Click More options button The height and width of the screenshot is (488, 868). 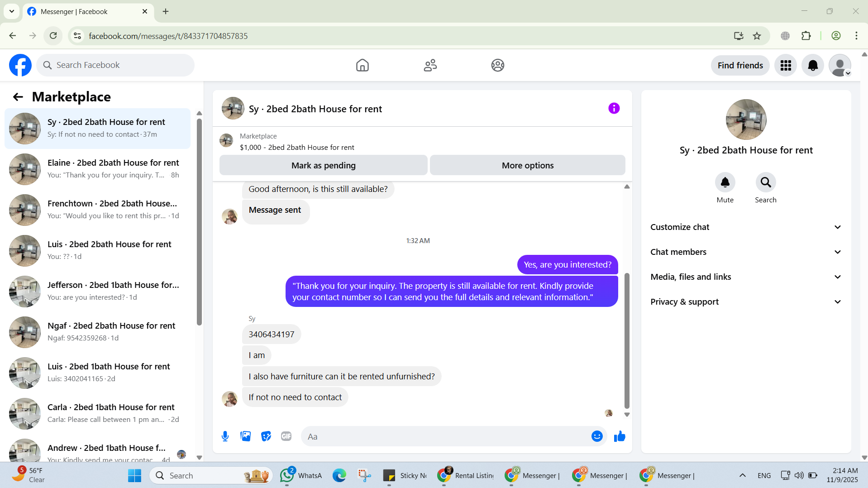527,165
